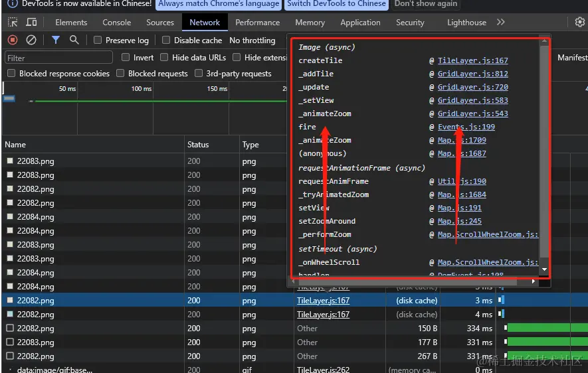The width and height of the screenshot is (588, 373).
Task: Click Always match Chrome's language button
Action: coord(219,4)
